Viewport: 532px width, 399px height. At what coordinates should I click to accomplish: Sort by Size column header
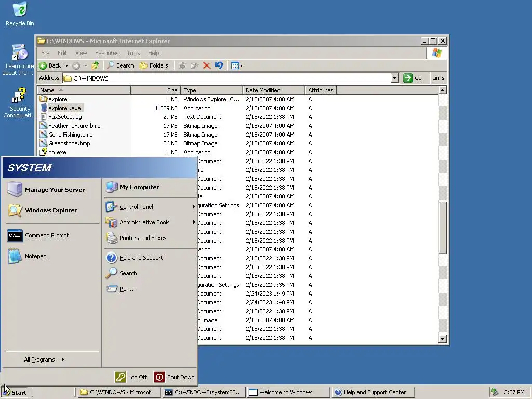pos(155,90)
